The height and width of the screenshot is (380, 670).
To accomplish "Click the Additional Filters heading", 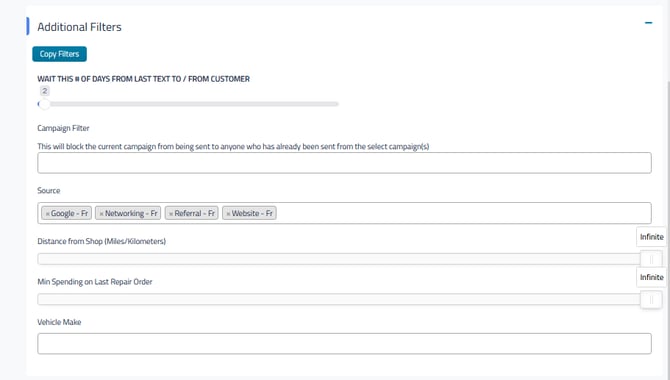I will click(x=79, y=27).
